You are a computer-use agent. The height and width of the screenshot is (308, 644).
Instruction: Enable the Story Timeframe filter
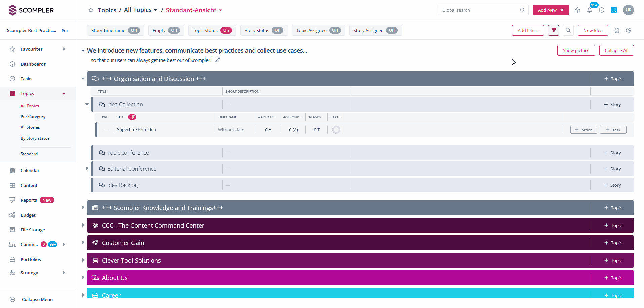[134, 30]
